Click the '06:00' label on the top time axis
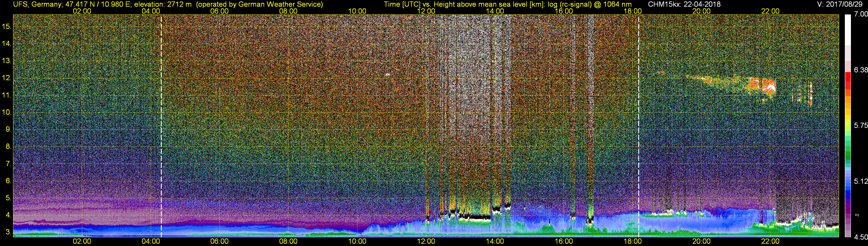 [219, 11]
